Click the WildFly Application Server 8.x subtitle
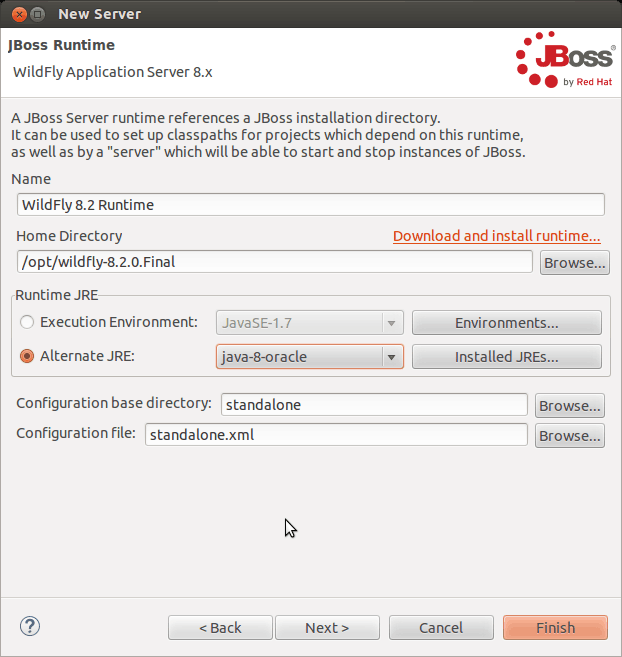The height and width of the screenshot is (657, 622). pos(113,72)
